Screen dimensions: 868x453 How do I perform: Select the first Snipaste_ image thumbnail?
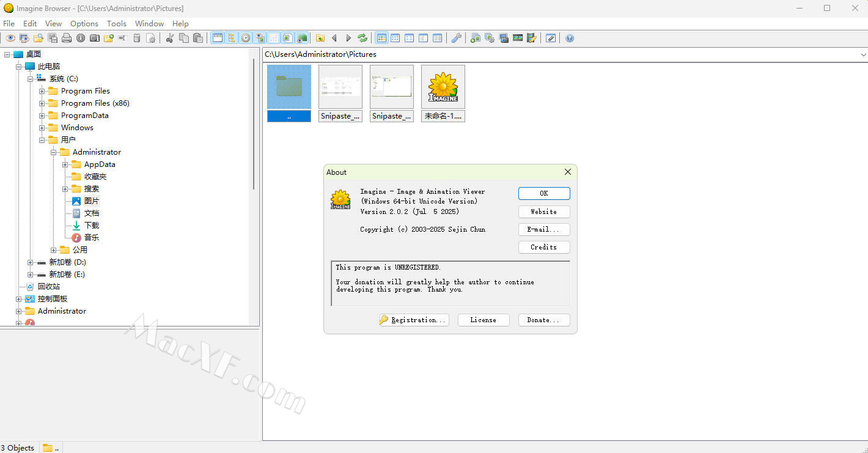(340, 94)
